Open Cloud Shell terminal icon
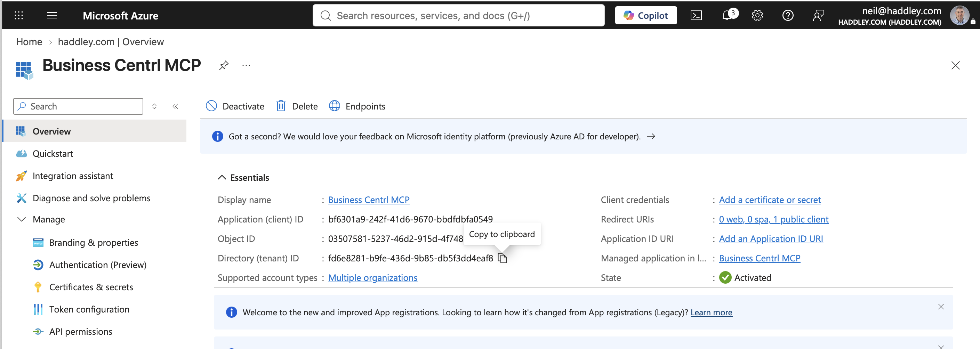 pyautogui.click(x=696, y=16)
